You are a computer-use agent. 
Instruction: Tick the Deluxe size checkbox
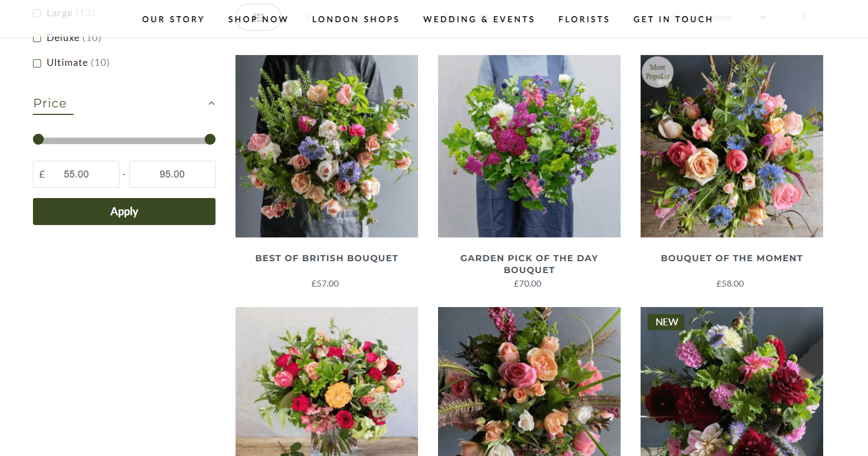point(37,38)
